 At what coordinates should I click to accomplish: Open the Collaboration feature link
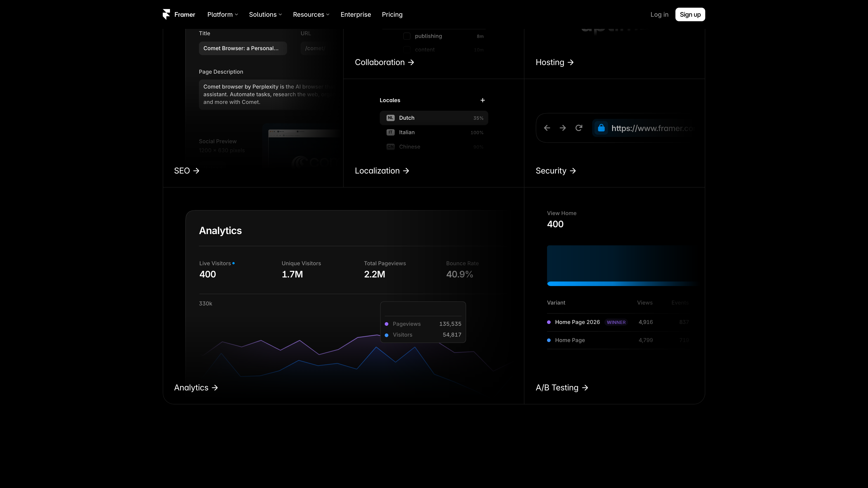pyautogui.click(x=384, y=62)
